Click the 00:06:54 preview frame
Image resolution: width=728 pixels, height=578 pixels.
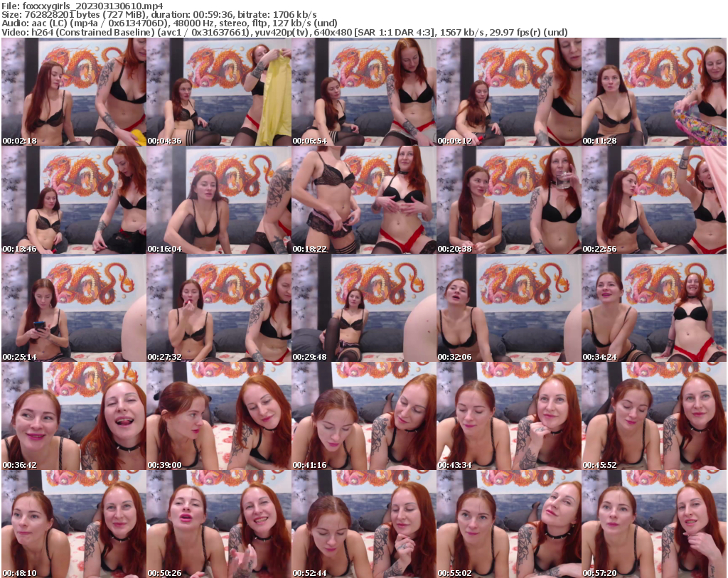click(363, 92)
